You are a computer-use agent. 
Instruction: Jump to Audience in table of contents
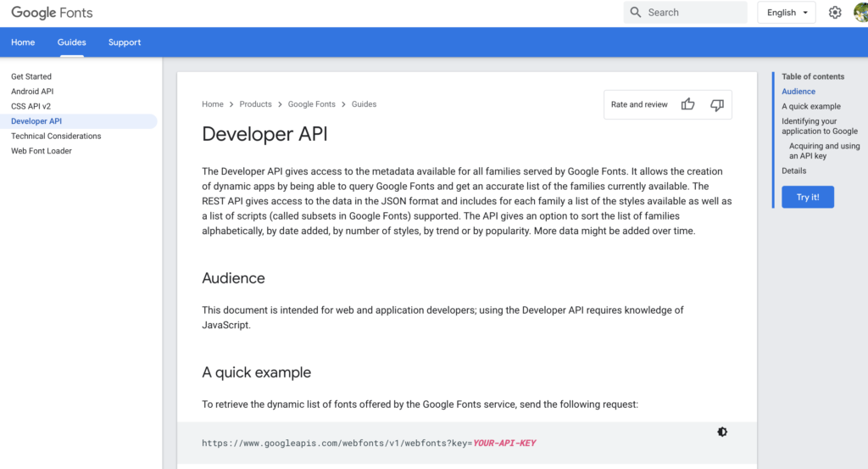(798, 92)
